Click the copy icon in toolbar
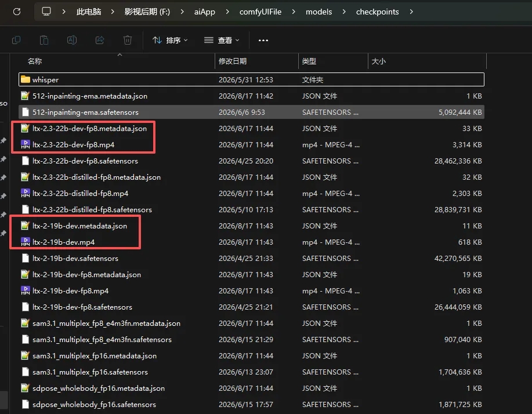Viewport: 532px width, 414px height. (x=16, y=41)
